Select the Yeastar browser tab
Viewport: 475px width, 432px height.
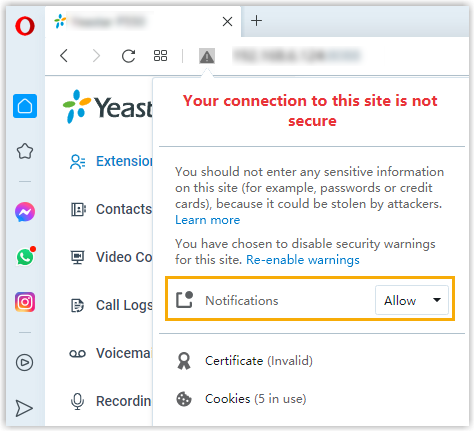coord(143,22)
